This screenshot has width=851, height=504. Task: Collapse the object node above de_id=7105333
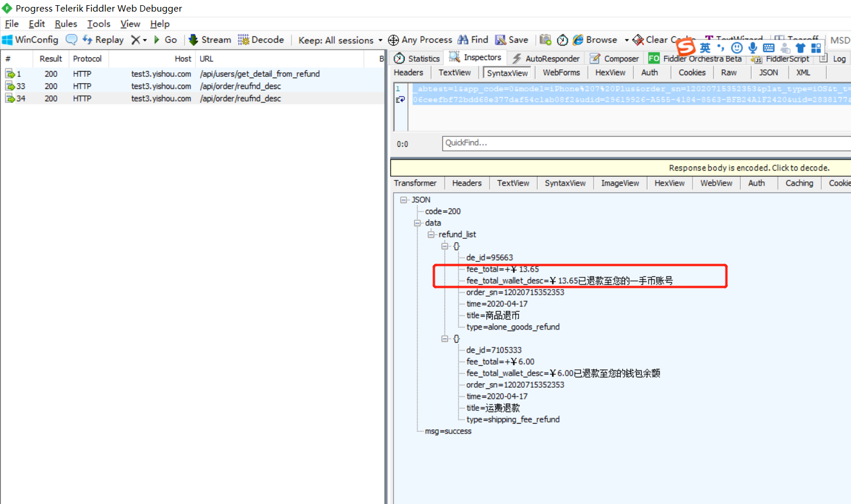445,339
